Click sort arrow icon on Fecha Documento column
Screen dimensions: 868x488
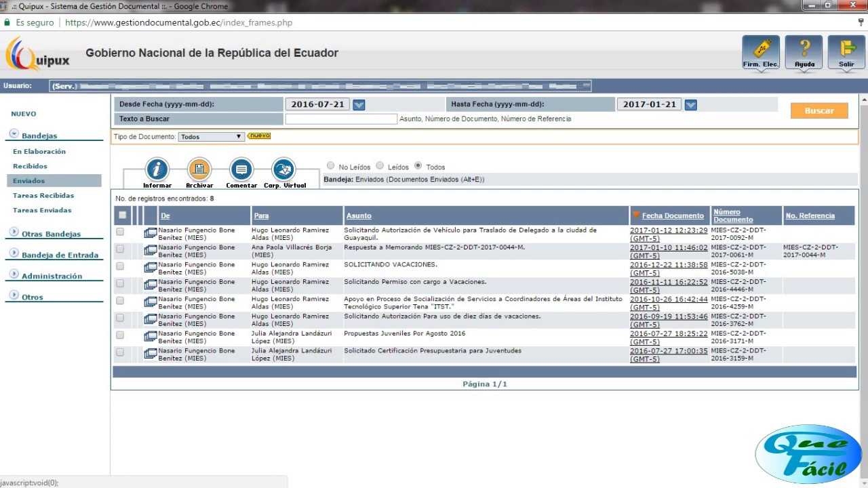(x=636, y=216)
